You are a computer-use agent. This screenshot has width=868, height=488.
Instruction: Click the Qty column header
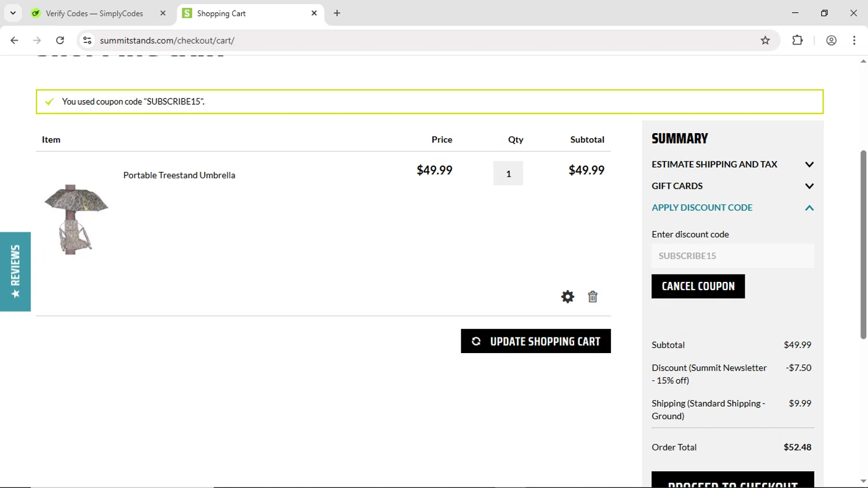click(x=516, y=140)
